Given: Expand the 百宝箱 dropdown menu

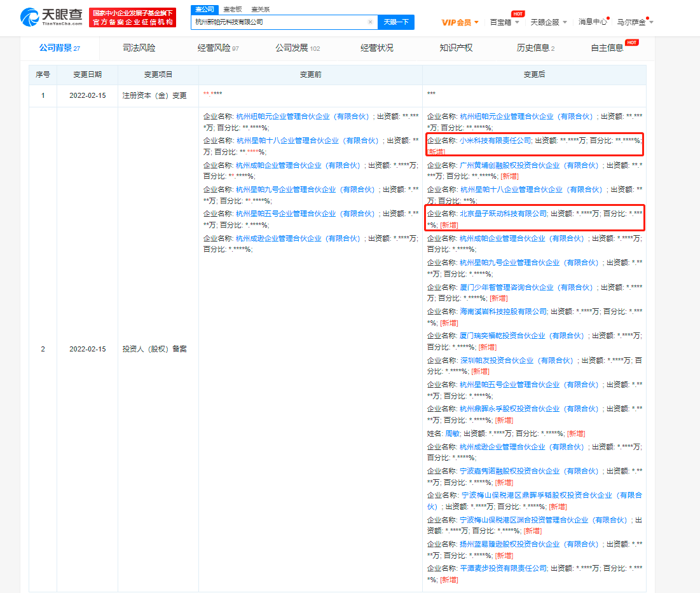Looking at the screenshot, I should [504, 22].
